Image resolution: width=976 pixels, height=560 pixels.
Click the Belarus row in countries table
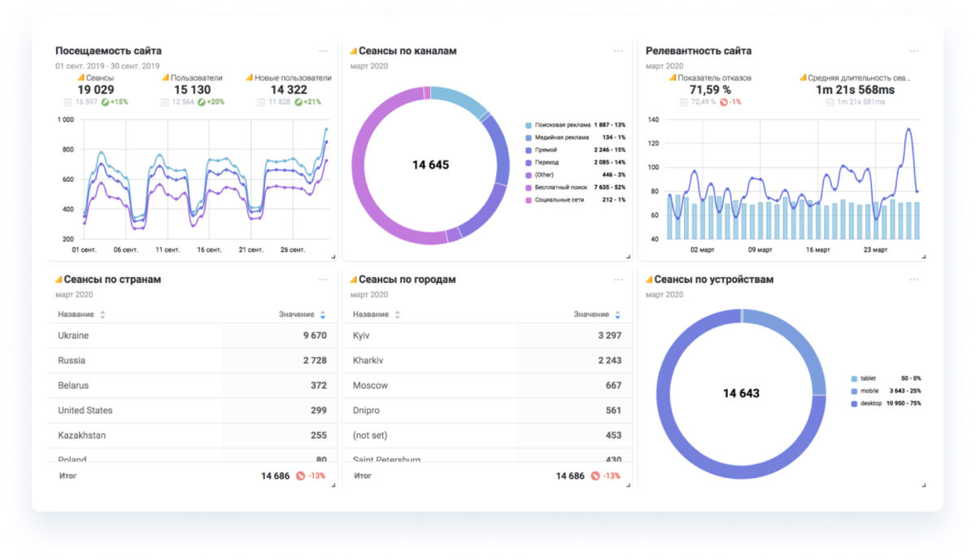[193, 385]
